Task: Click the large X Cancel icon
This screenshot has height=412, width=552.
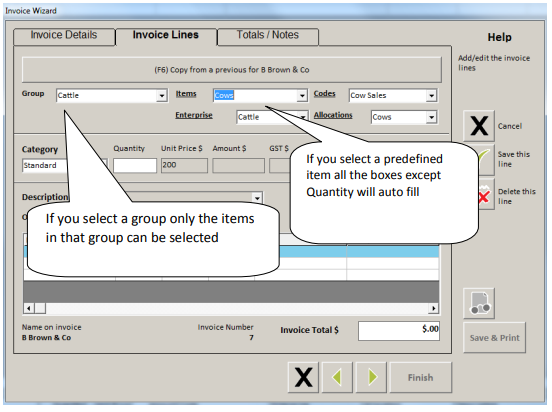Action: point(479,126)
